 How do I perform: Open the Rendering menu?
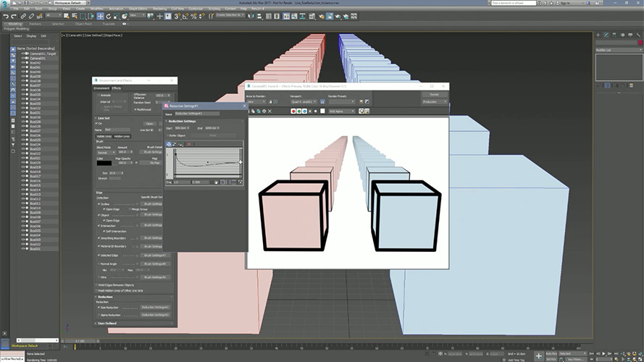tap(160, 9)
